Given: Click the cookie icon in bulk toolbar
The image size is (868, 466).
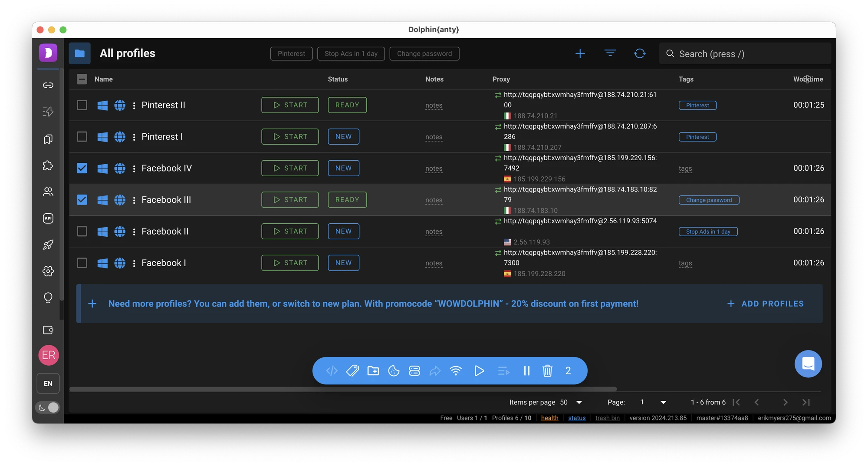Looking at the screenshot, I should (394, 371).
